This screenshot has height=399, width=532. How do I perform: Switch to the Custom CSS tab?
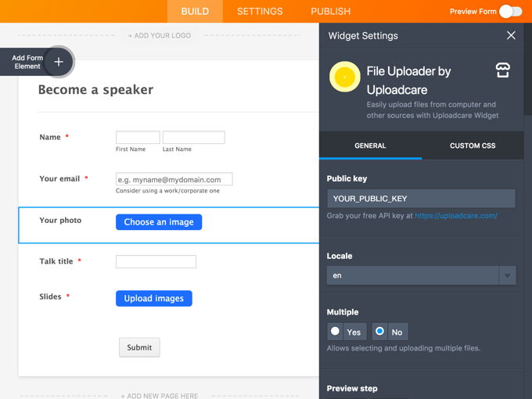click(473, 146)
